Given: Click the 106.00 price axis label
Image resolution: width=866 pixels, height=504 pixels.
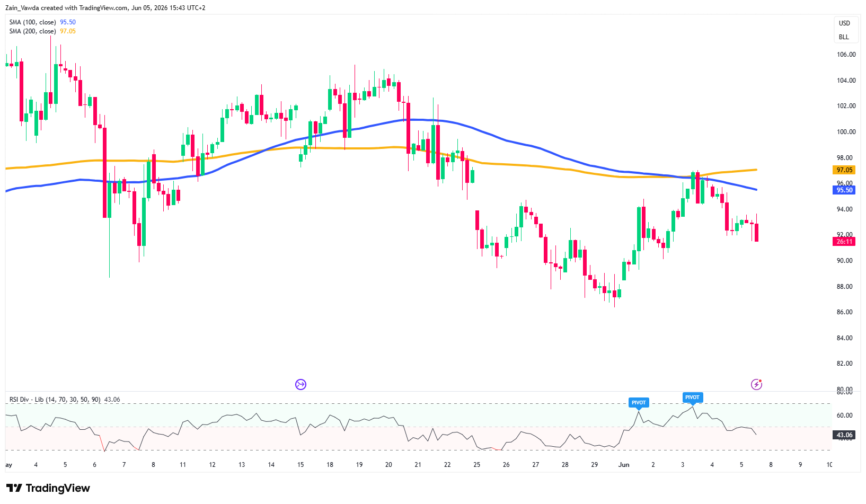Looking at the screenshot, I should pyautogui.click(x=846, y=55).
